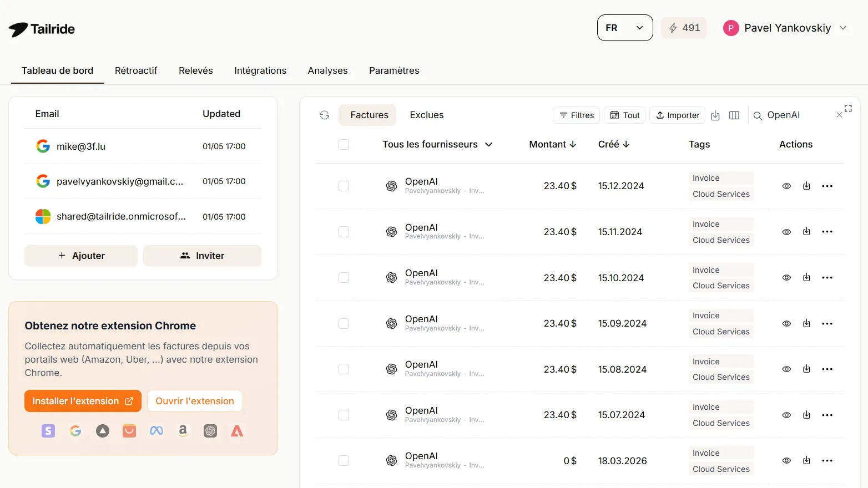Check the box for the 15.08.2024 invoice
Image resolution: width=868 pixels, height=488 pixels.
click(344, 369)
